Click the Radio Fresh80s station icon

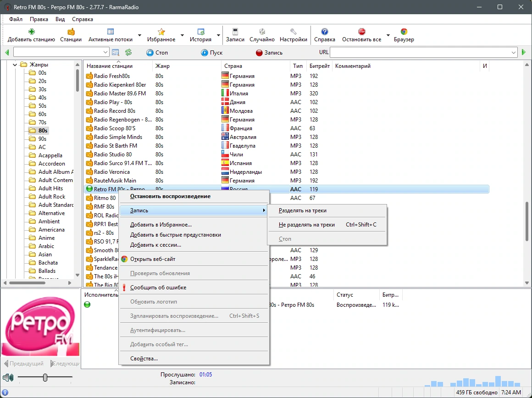(x=89, y=76)
